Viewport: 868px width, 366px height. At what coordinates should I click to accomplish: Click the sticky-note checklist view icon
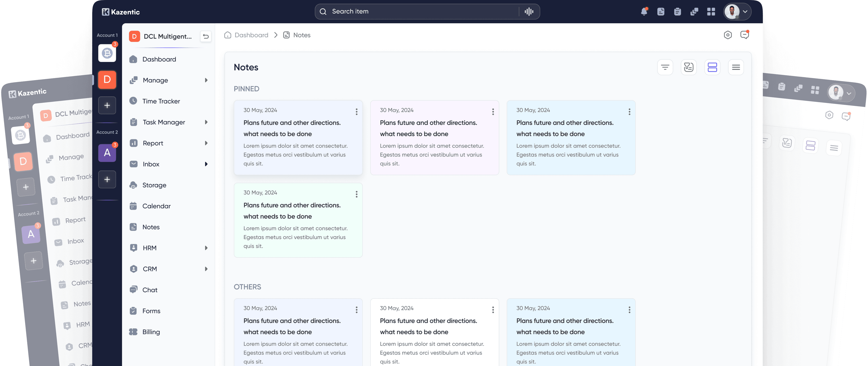coord(689,67)
